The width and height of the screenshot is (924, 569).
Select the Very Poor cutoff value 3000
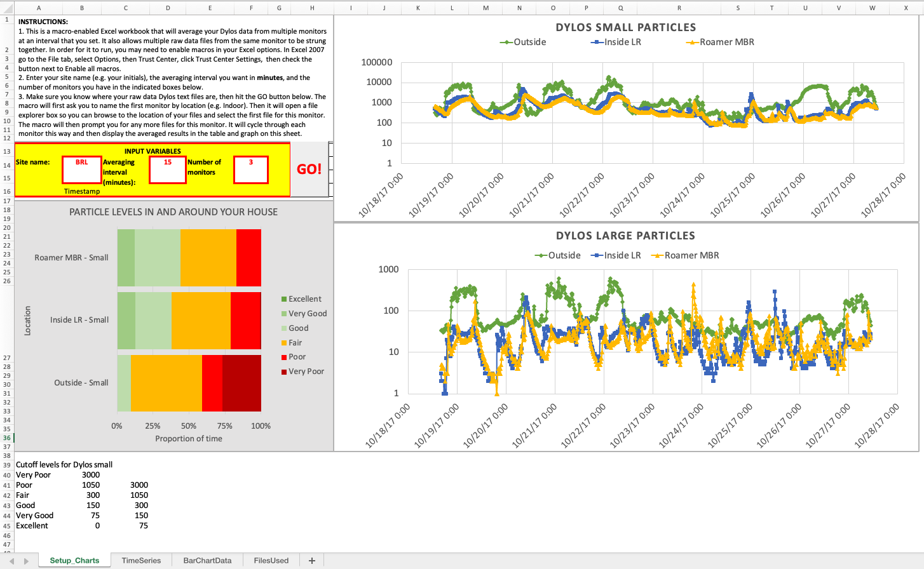(x=91, y=475)
